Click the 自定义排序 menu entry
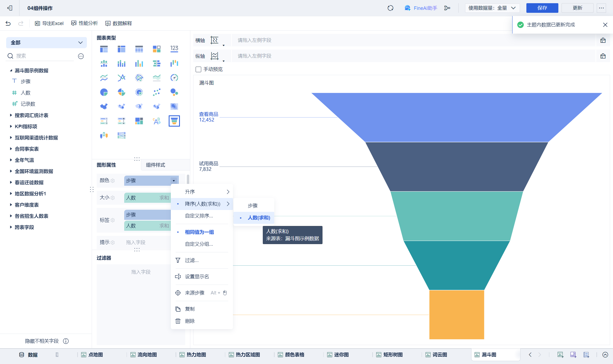This screenshot has height=364, width=613. pyautogui.click(x=199, y=216)
